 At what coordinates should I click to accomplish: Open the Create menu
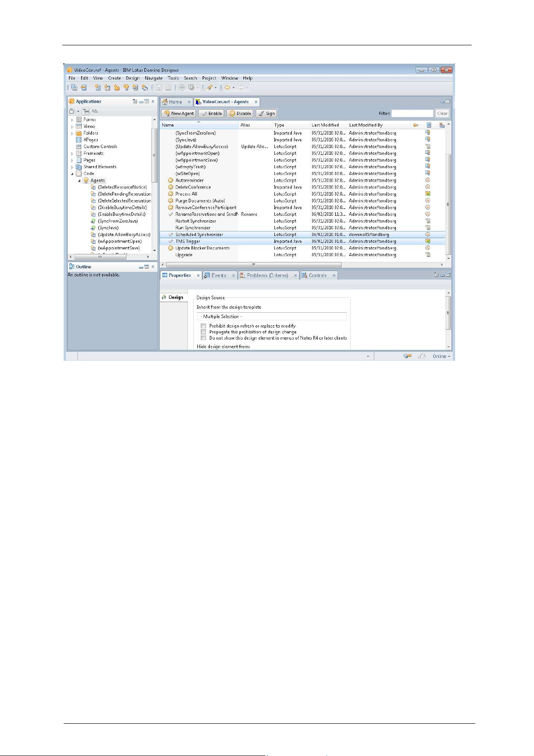coord(114,78)
